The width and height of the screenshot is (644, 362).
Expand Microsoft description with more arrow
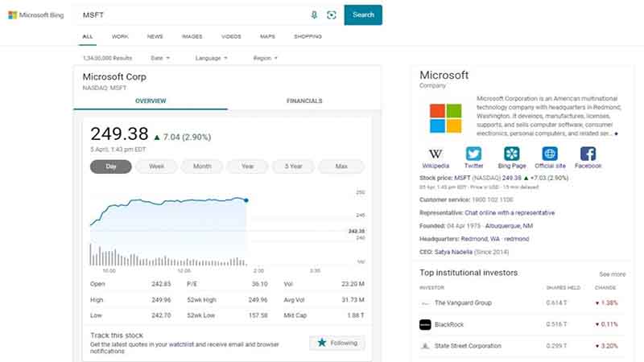[616, 134]
